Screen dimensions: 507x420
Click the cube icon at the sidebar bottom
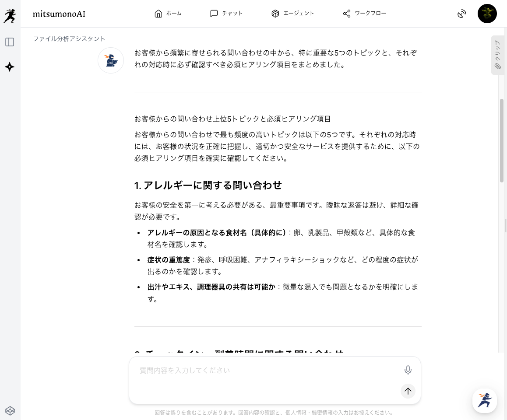point(10,410)
